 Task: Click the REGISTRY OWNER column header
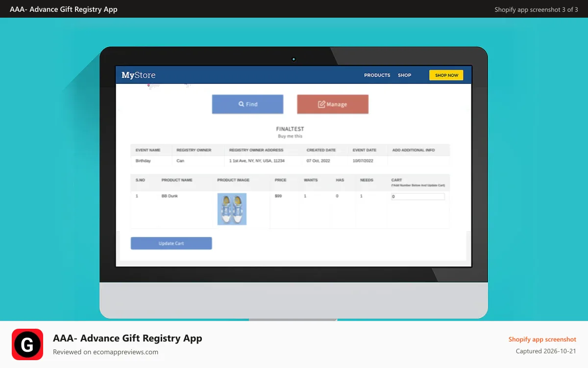coord(194,150)
